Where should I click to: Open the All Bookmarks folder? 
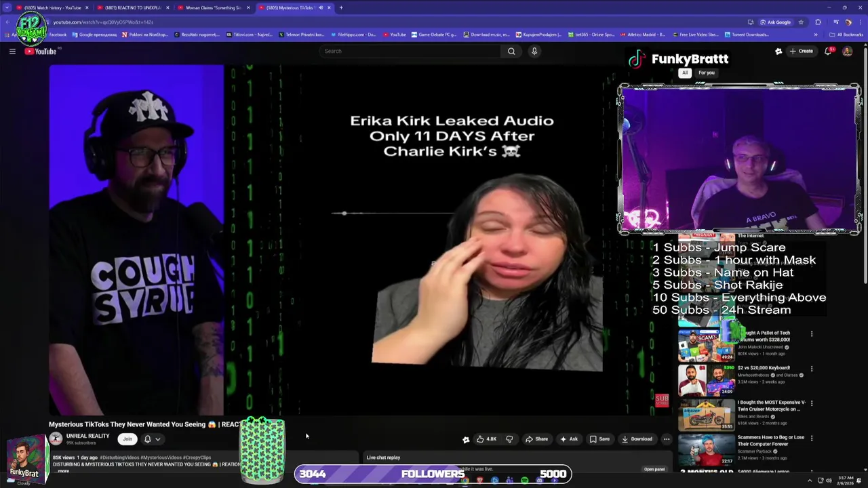[846, 35]
